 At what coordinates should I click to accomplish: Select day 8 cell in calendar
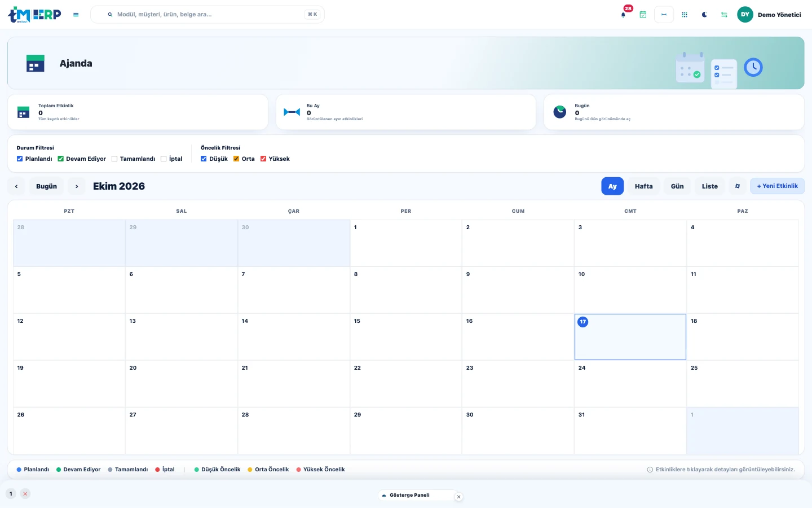pyautogui.click(x=406, y=290)
